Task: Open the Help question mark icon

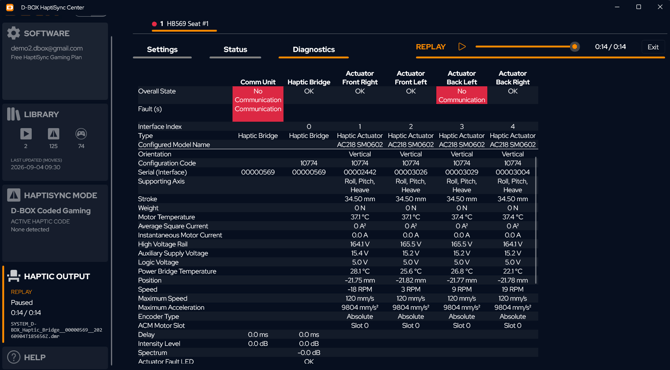Action: coord(13,357)
